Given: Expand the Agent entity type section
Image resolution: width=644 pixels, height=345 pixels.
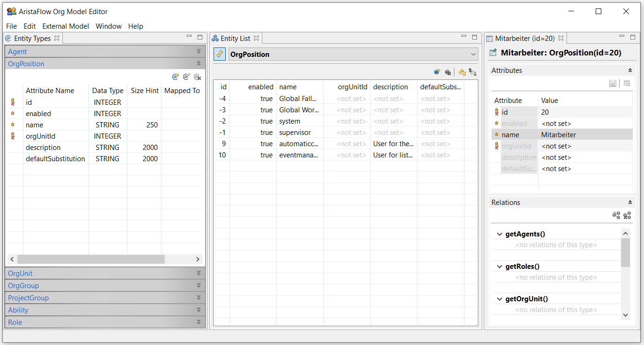Looking at the screenshot, I should pos(199,51).
